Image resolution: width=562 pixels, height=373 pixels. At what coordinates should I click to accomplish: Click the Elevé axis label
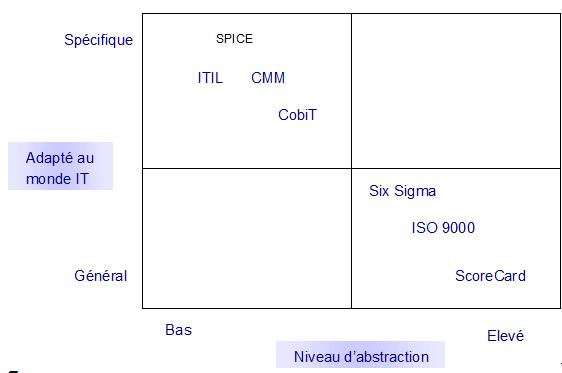[x=505, y=336]
